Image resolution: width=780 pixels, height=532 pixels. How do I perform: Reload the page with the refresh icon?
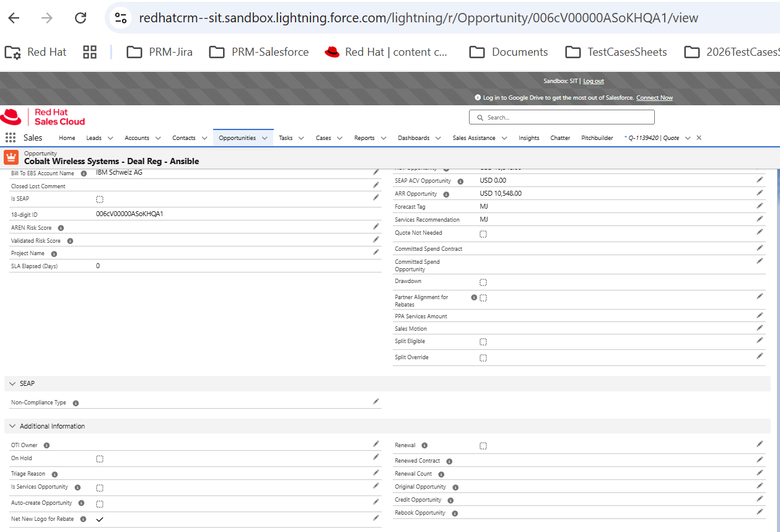tap(81, 18)
